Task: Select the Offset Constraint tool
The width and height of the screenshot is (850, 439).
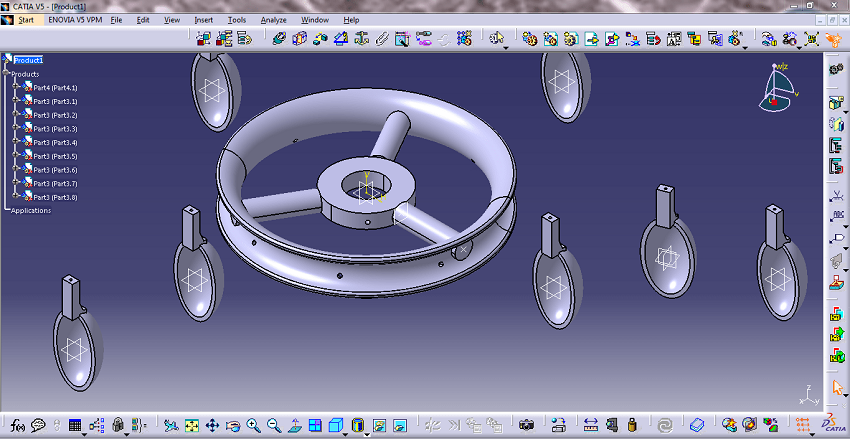Action: (320, 38)
